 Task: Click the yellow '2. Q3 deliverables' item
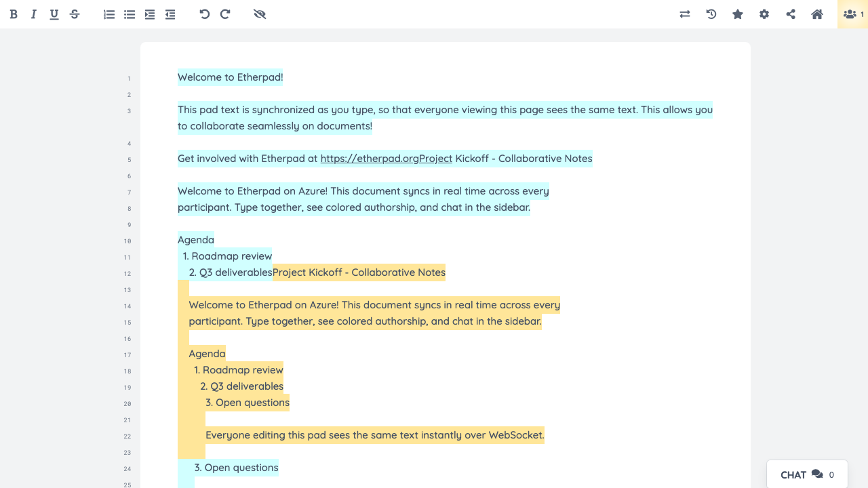click(x=241, y=386)
